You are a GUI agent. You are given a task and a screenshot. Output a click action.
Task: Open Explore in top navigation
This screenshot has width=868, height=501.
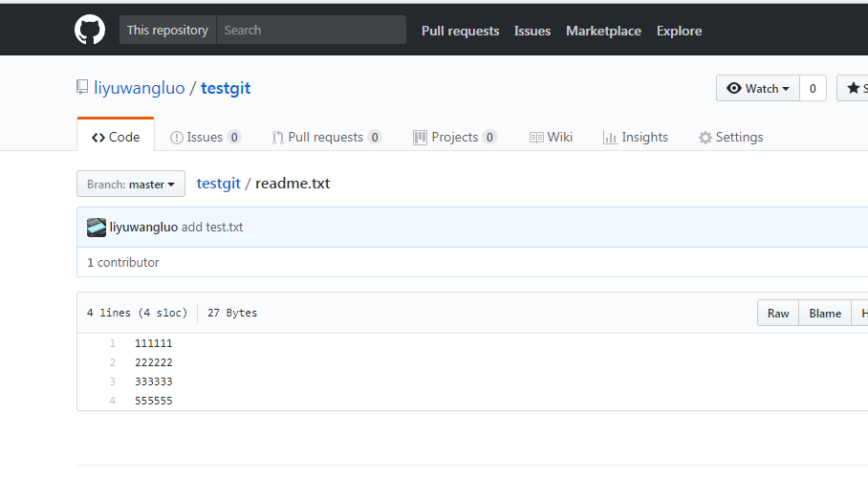[680, 31]
